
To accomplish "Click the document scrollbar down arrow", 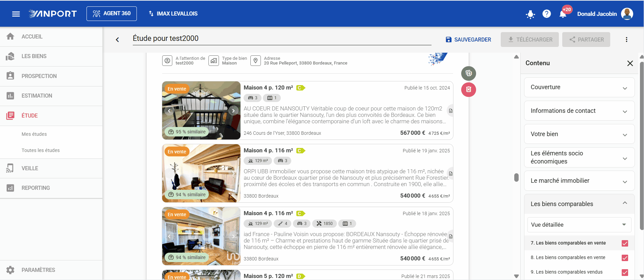I will pyautogui.click(x=516, y=276).
